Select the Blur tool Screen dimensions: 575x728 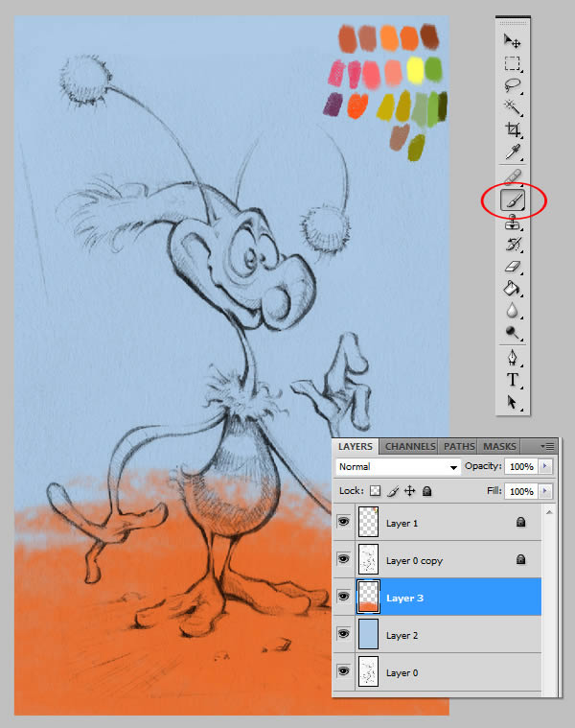coord(513,311)
